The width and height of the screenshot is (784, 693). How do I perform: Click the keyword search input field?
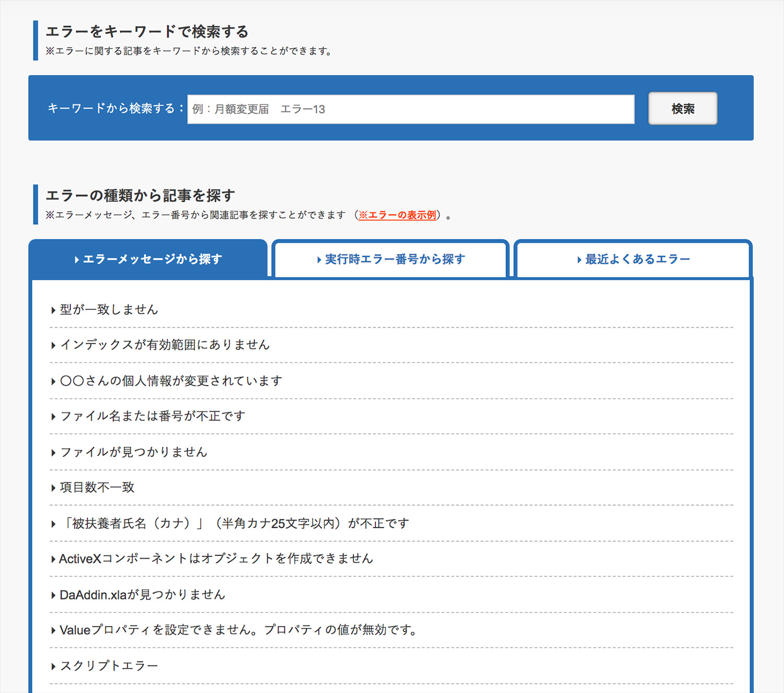(411, 109)
